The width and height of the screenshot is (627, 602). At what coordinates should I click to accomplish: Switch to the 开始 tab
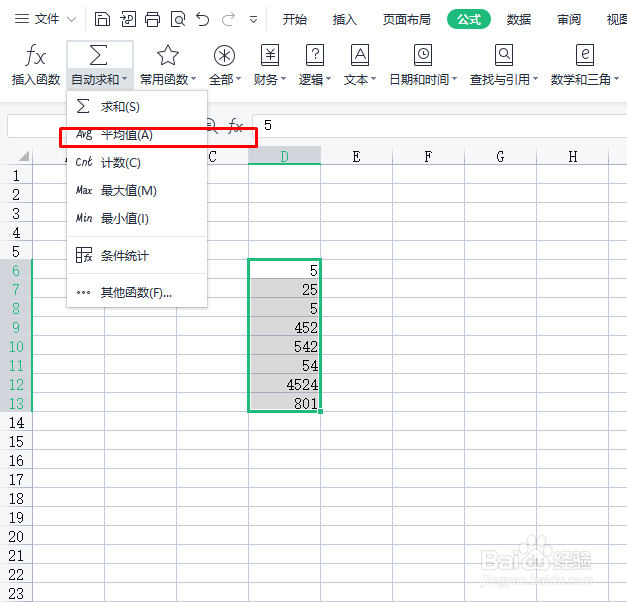coord(295,19)
